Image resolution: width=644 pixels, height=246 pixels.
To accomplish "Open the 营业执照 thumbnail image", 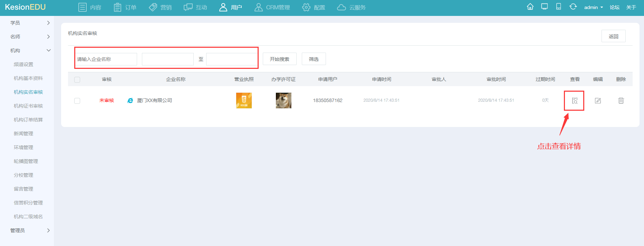I will [244, 100].
